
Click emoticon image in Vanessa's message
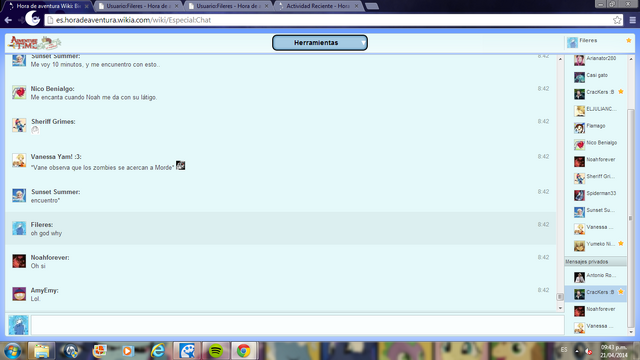180,165
